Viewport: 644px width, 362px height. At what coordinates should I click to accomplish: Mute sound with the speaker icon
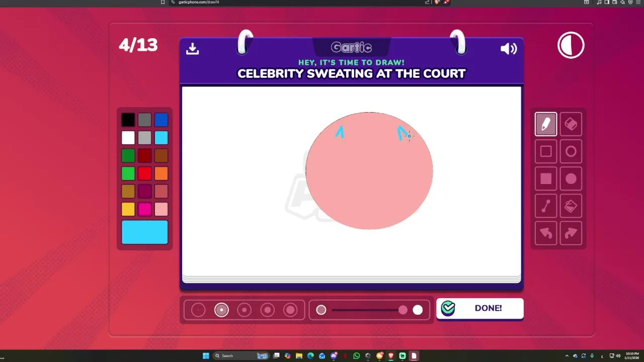(x=509, y=49)
